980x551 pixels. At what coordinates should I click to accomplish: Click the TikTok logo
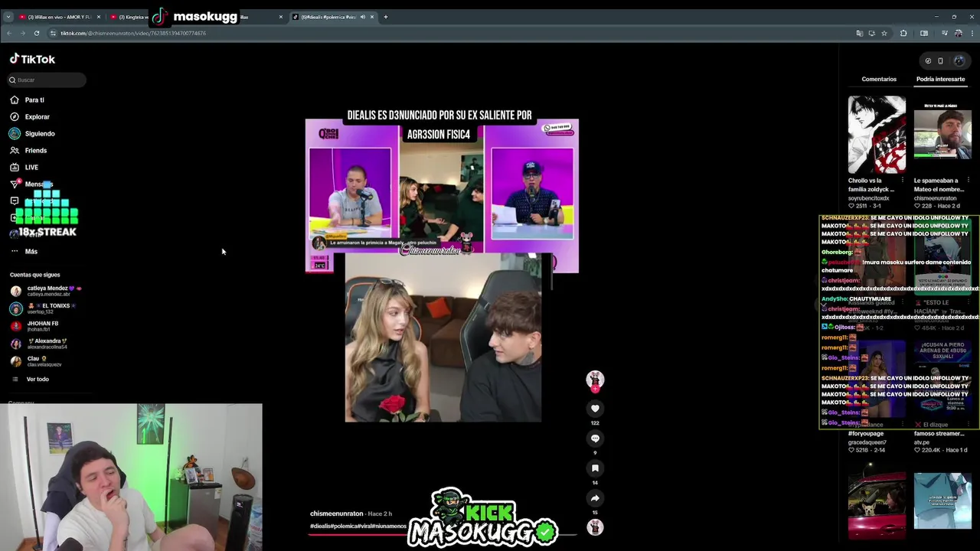click(x=32, y=59)
